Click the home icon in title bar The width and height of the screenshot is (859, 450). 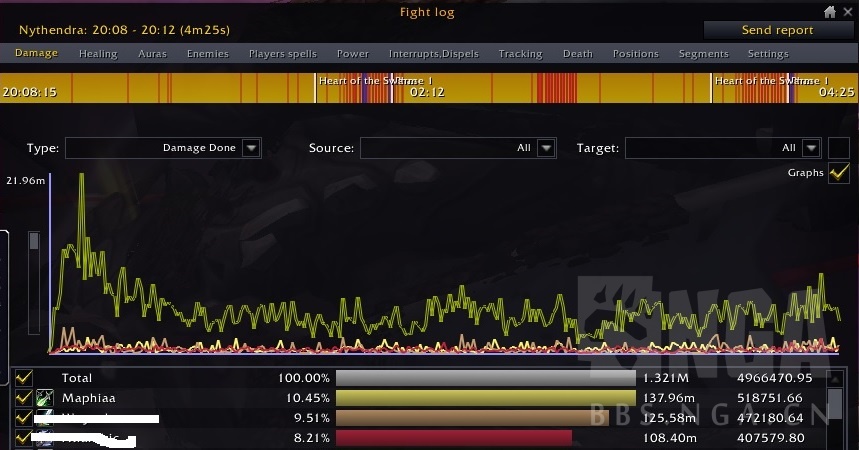(829, 11)
